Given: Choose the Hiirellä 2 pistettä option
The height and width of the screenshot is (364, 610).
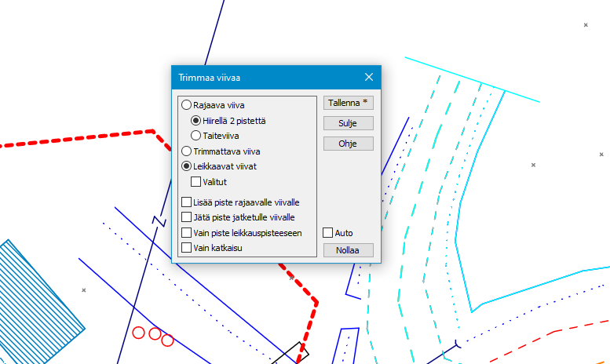Looking at the screenshot, I should [x=196, y=121].
